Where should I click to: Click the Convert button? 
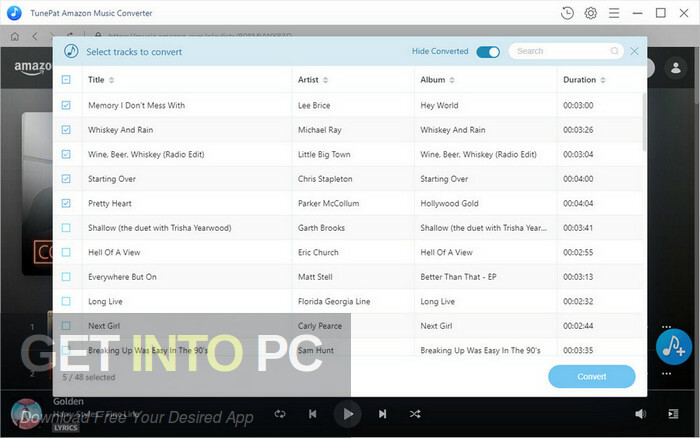(592, 376)
